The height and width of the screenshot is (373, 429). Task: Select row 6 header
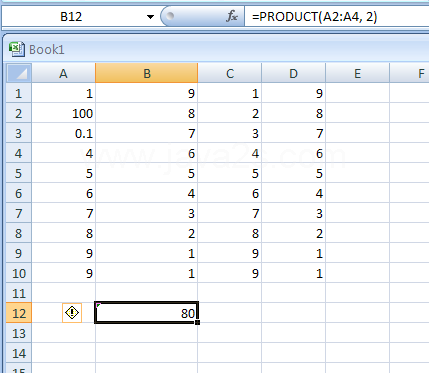point(19,193)
